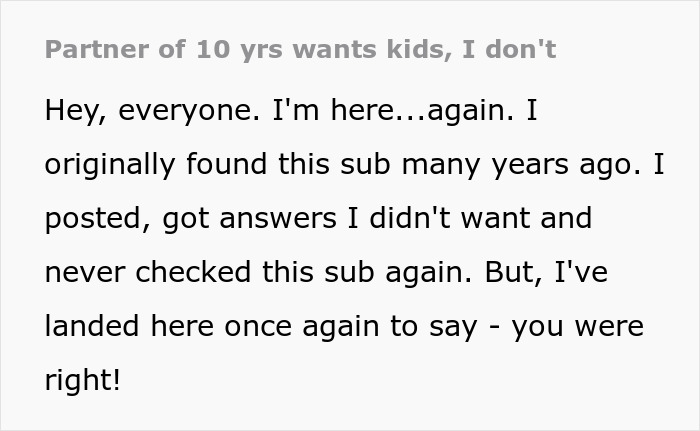The height and width of the screenshot is (431, 700).
Task: Select the phrase 'found this sub'
Action: point(270,165)
